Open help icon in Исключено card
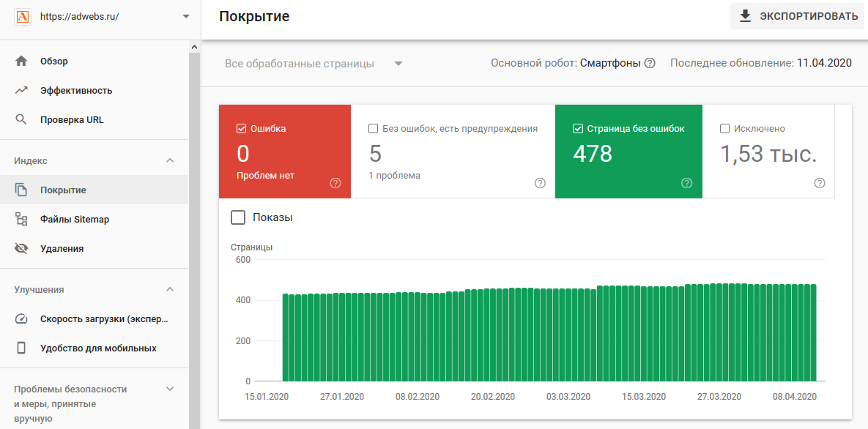This screenshot has height=429, width=868. [820, 183]
